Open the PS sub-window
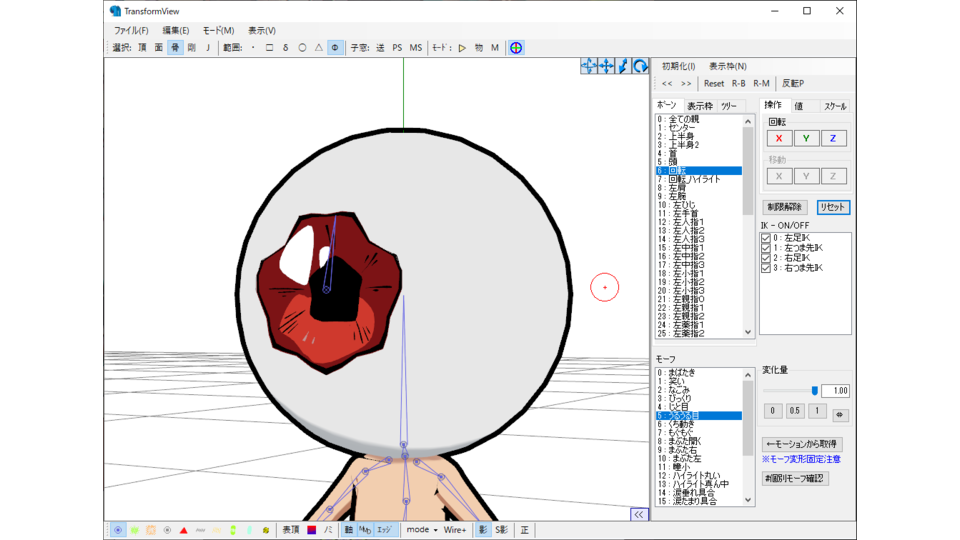Screen dimensions: 960x540 point(397,48)
